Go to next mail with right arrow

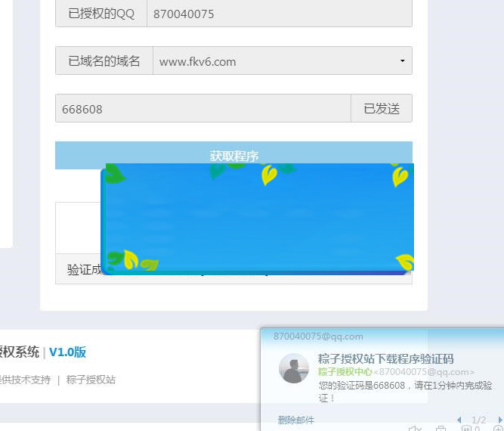499,420
